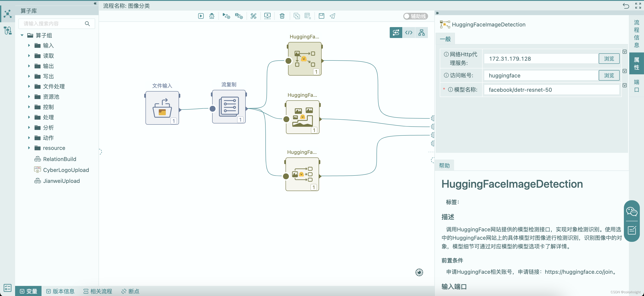Image resolution: width=644 pixels, height=296 pixels.
Task: Toggle the checkbox beside 访问帐号 field
Action: [625, 71]
